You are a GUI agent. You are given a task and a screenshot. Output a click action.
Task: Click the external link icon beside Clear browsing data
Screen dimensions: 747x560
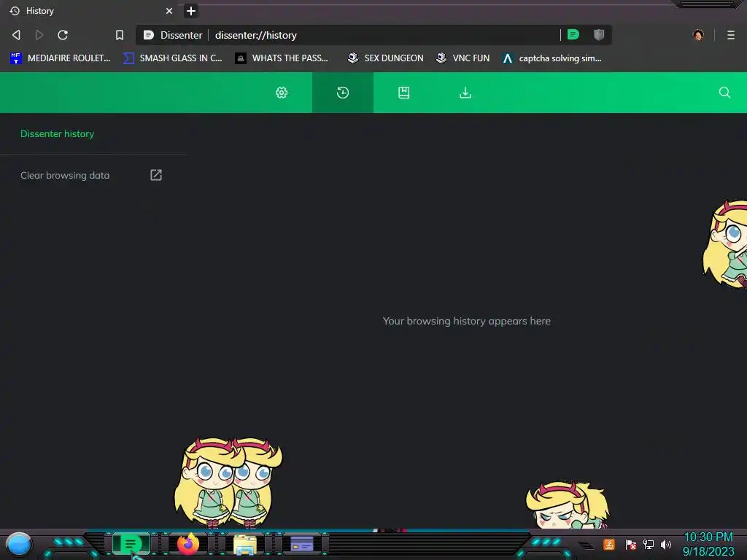click(x=156, y=175)
